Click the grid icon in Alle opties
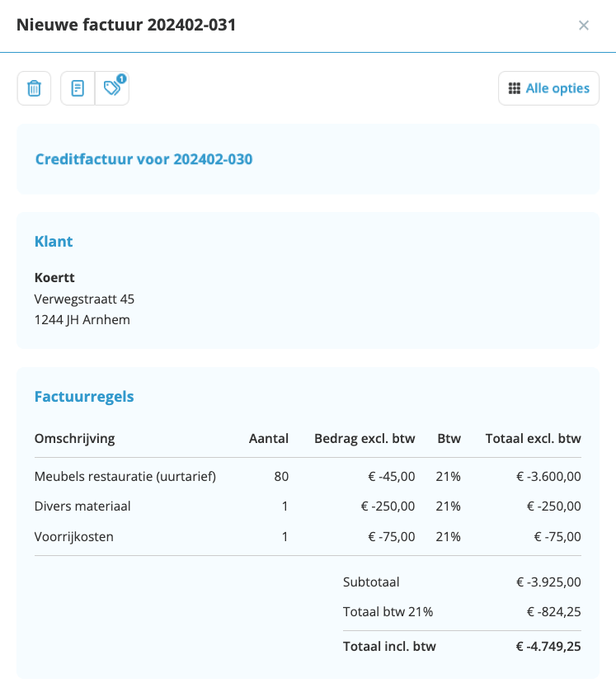 (x=515, y=88)
